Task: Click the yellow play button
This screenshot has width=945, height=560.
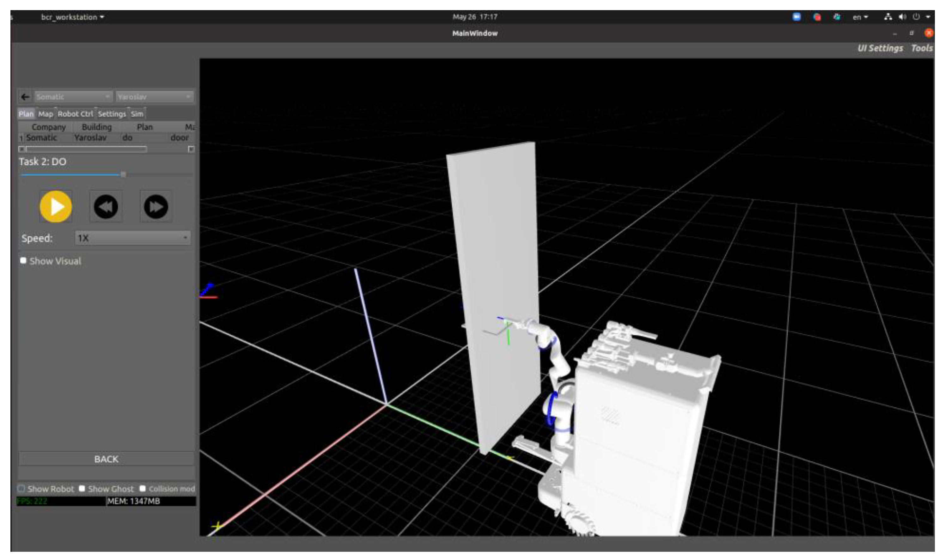Action: pos(56,206)
